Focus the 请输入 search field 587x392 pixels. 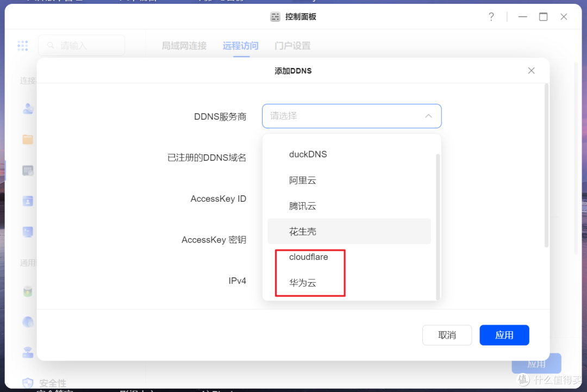pos(82,46)
